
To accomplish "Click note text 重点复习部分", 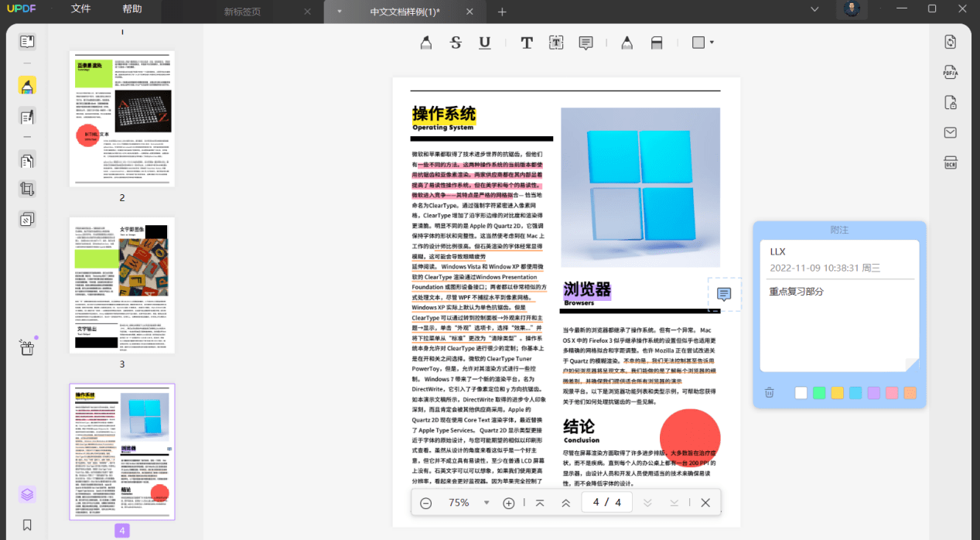I will coord(797,292).
